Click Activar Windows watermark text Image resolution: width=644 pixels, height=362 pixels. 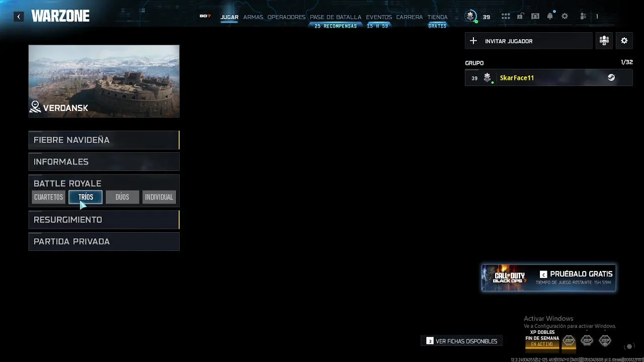(548, 318)
